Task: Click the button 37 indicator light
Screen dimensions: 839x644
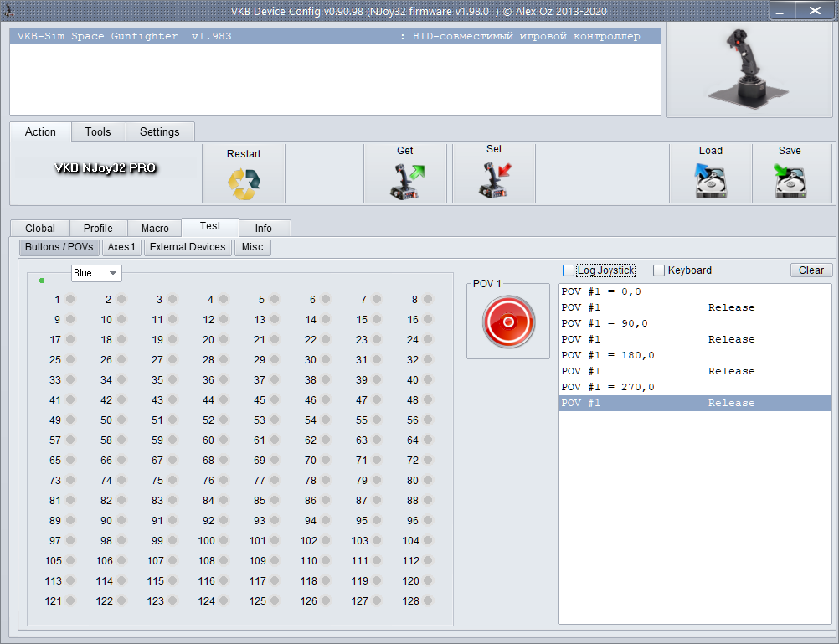Action: pos(275,379)
